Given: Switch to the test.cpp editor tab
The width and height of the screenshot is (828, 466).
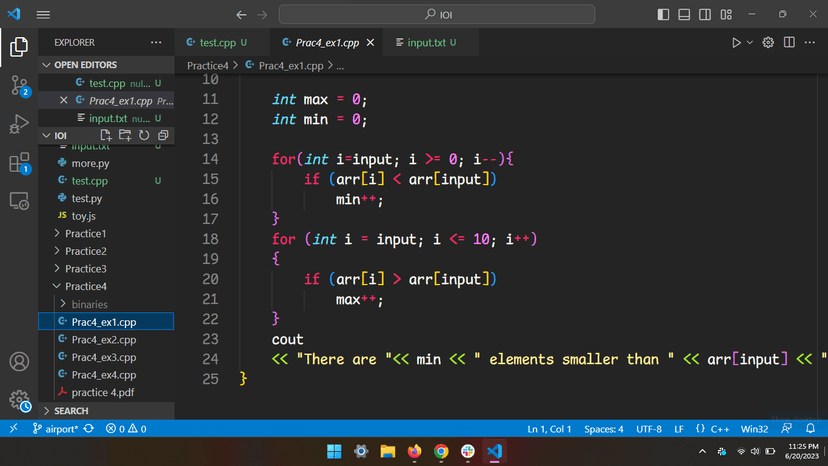Looking at the screenshot, I should tap(218, 43).
